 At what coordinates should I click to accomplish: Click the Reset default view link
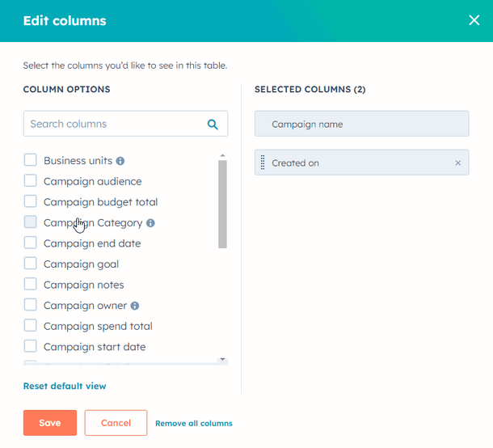(x=65, y=387)
